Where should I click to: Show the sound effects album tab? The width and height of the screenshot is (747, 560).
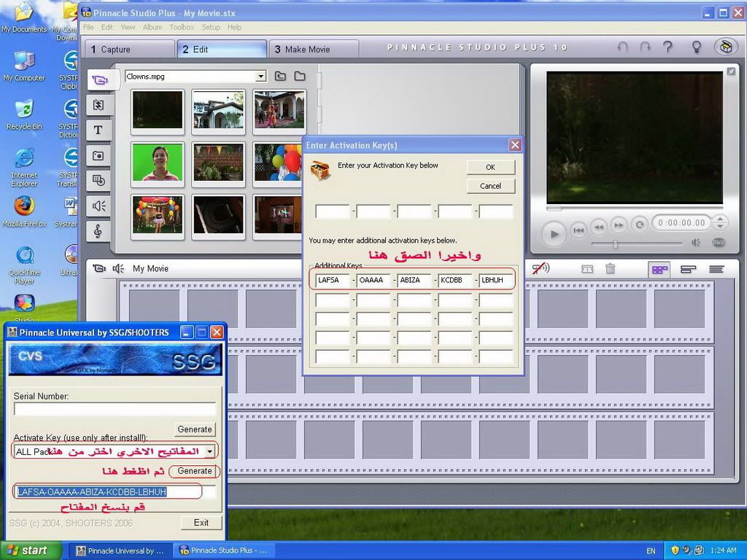[98, 206]
